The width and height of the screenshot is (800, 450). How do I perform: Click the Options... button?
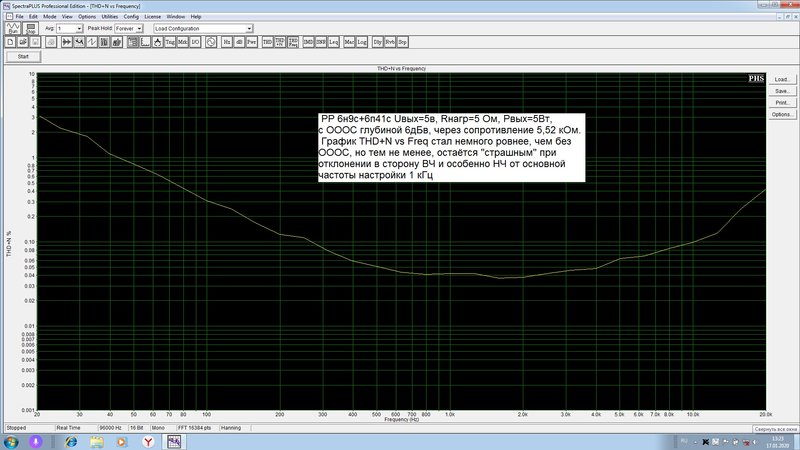[782, 114]
